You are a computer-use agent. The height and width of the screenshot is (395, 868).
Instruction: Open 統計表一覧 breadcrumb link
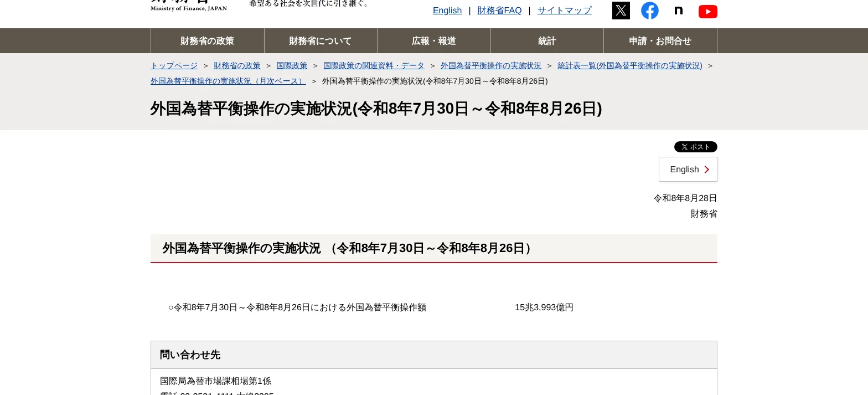(x=630, y=65)
